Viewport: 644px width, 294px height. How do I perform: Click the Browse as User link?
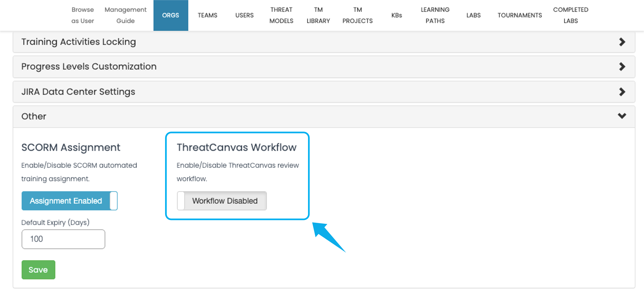coord(82,15)
